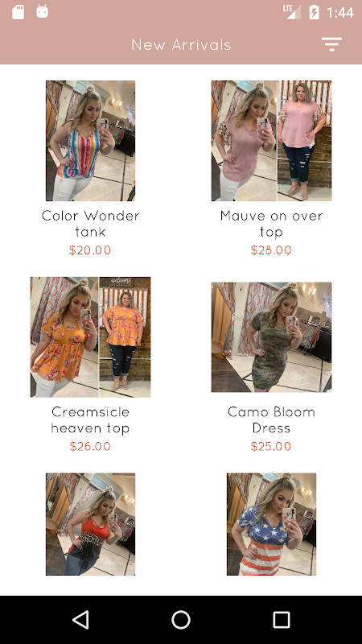Screen dimensions: 362x644
Task: Open recent apps square button
Action: pos(282,619)
